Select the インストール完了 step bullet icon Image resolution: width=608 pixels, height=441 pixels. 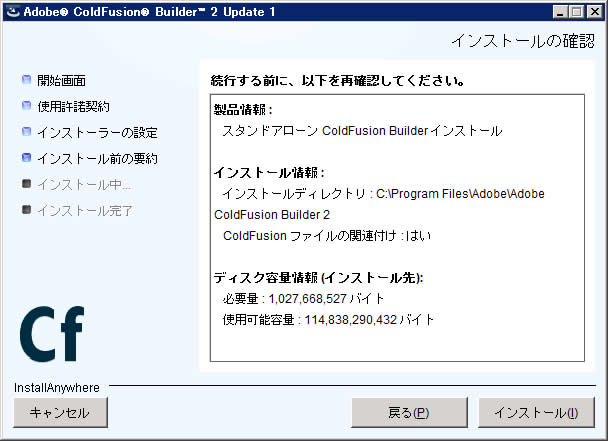26,210
